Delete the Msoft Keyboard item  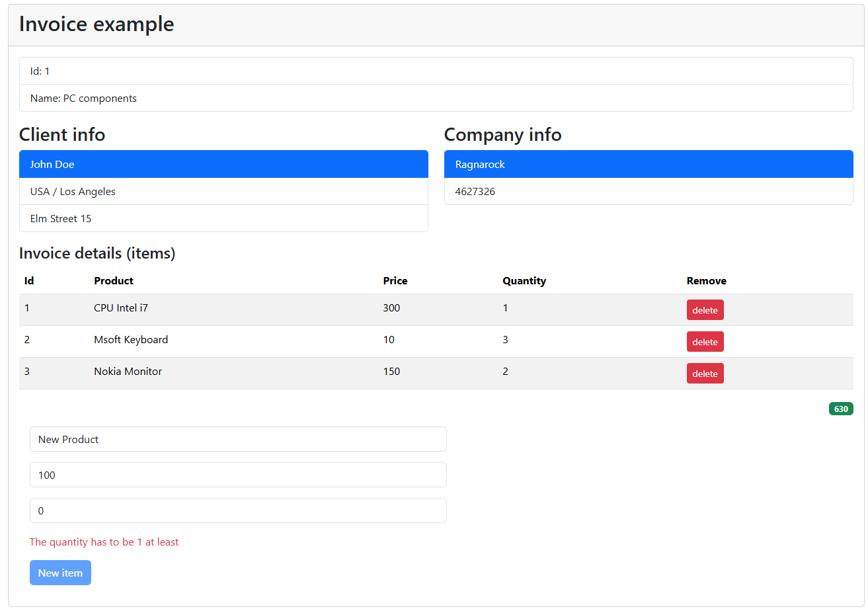click(x=705, y=342)
